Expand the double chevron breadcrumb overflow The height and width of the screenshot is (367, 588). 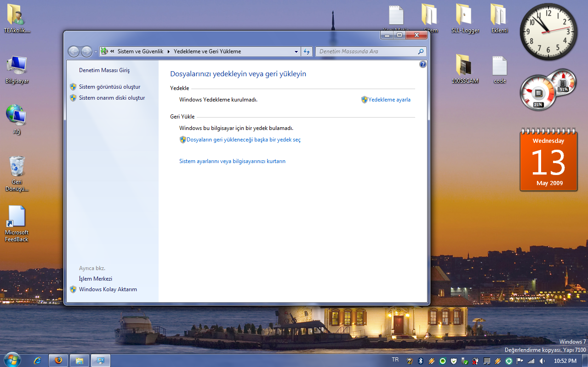pyautogui.click(x=112, y=51)
